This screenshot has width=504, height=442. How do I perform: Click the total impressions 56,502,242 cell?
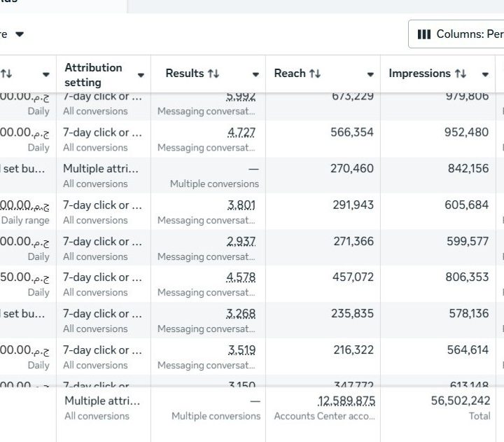[460, 401]
